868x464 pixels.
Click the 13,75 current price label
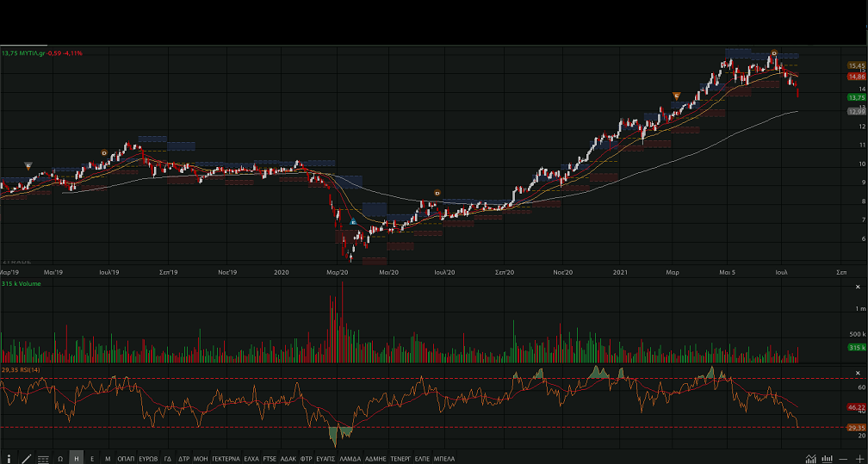[856, 97]
